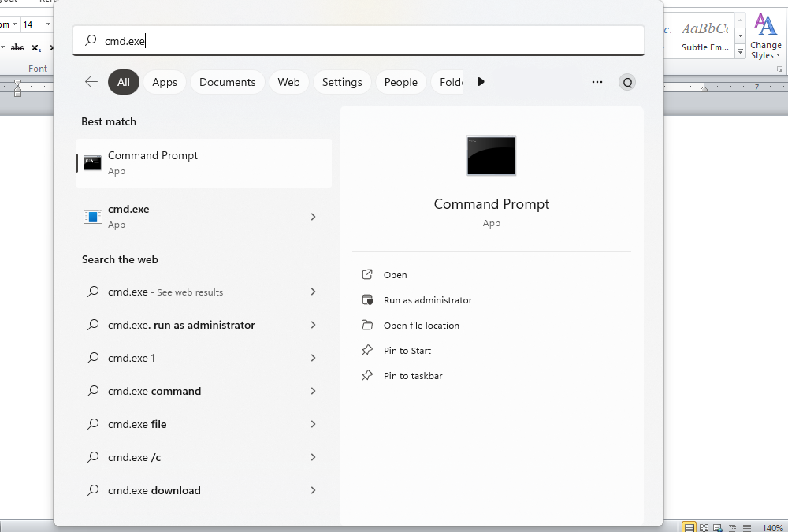This screenshot has height=532, width=788.
Task: Switch to the People filter tab
Action: coord(400,82)
